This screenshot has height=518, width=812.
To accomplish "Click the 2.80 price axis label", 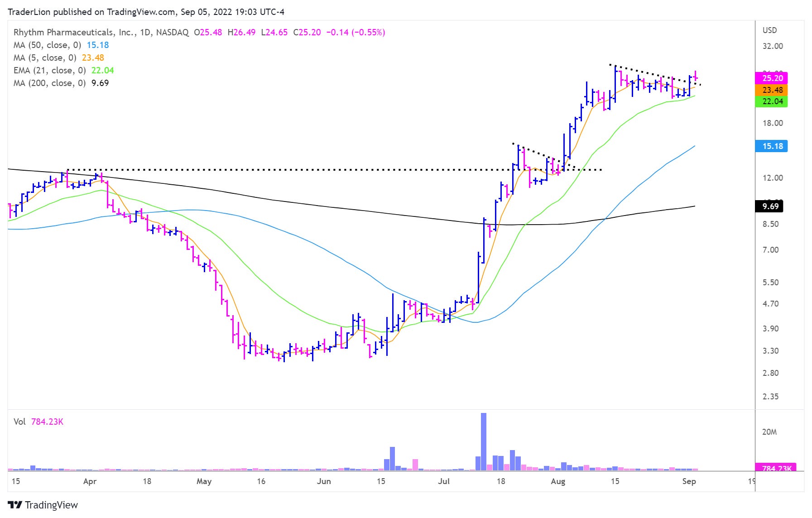I will pos(771,373).
